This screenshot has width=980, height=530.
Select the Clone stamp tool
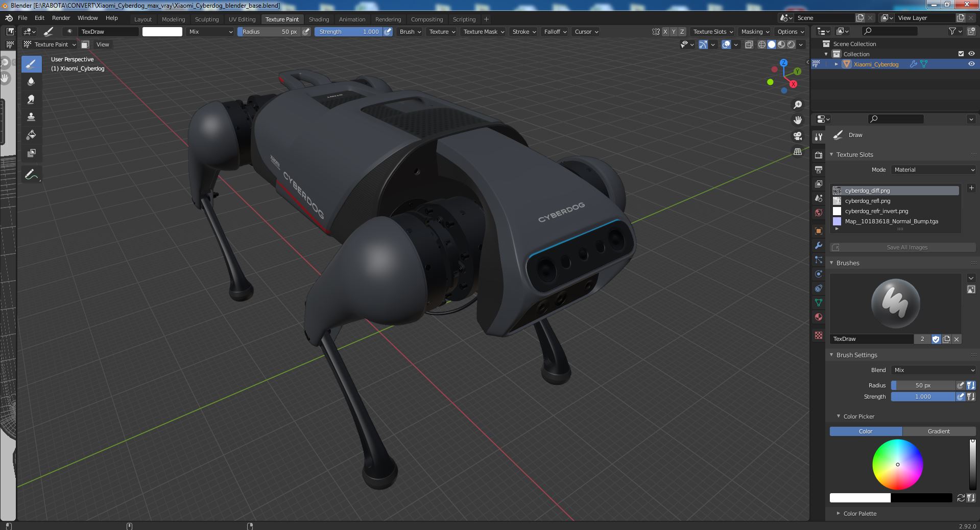[31, 117]
